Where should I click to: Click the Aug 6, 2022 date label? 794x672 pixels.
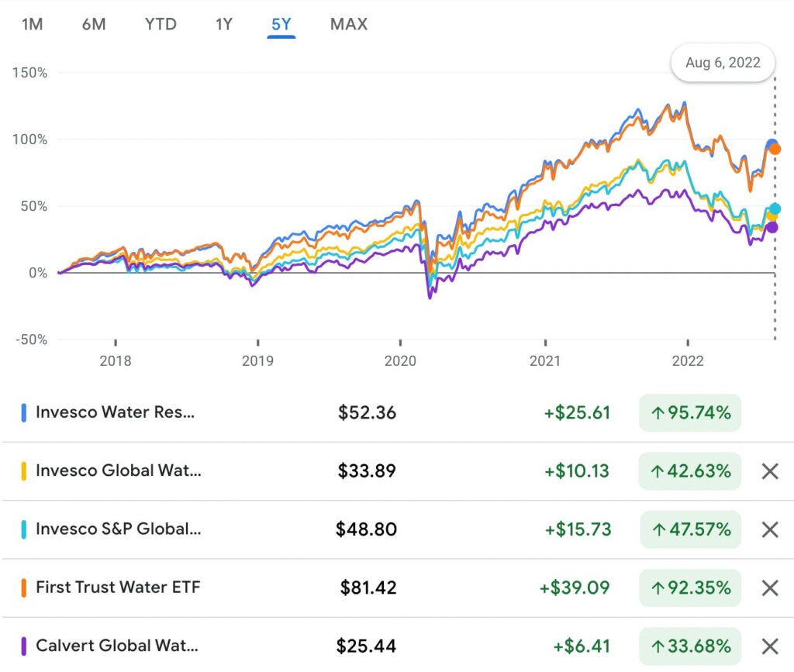pos(722,63)
